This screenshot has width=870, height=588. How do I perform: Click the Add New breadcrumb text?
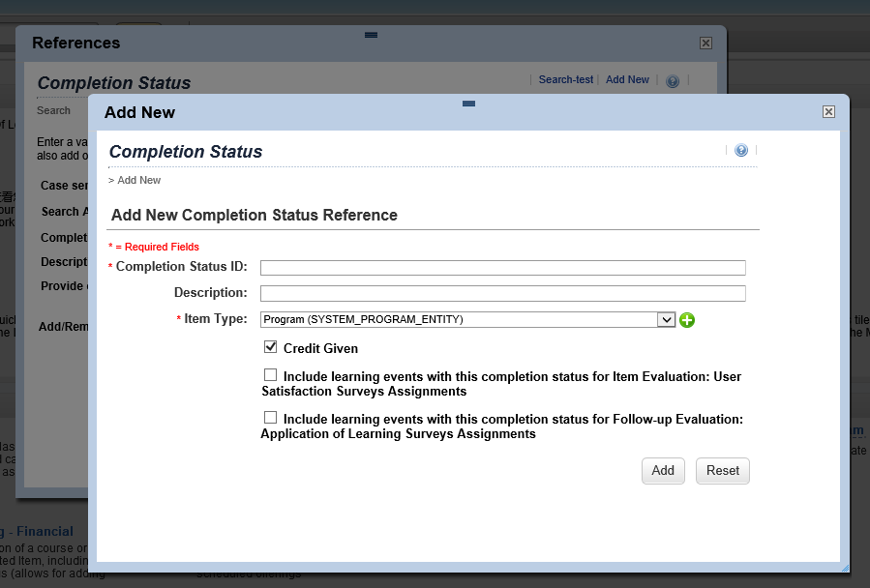[x=138, y=180]
